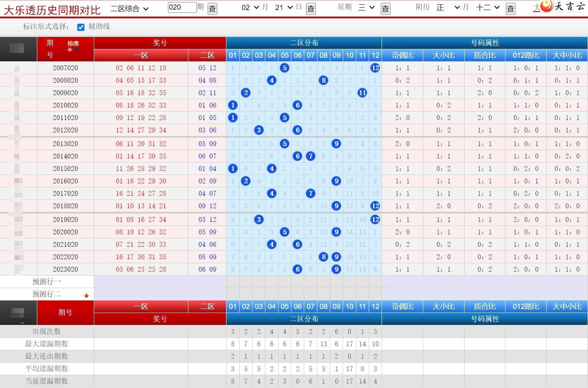Click 一区 numbers 02 06 11 12 18
Image resolution: width=588 pixels, height=388 pixels.
pyautogui.click(x=141, y=68)
